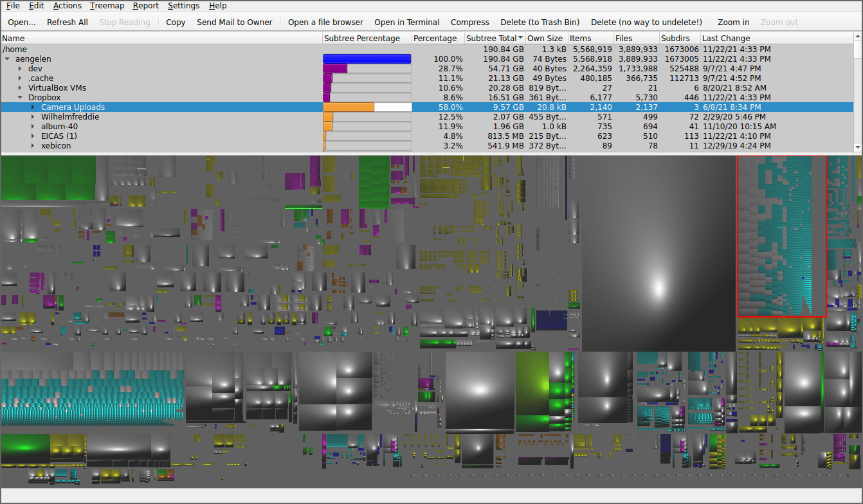Collapse the aengelen tree node
Viewport: 863px width, 504px height.
click(8, 59)
